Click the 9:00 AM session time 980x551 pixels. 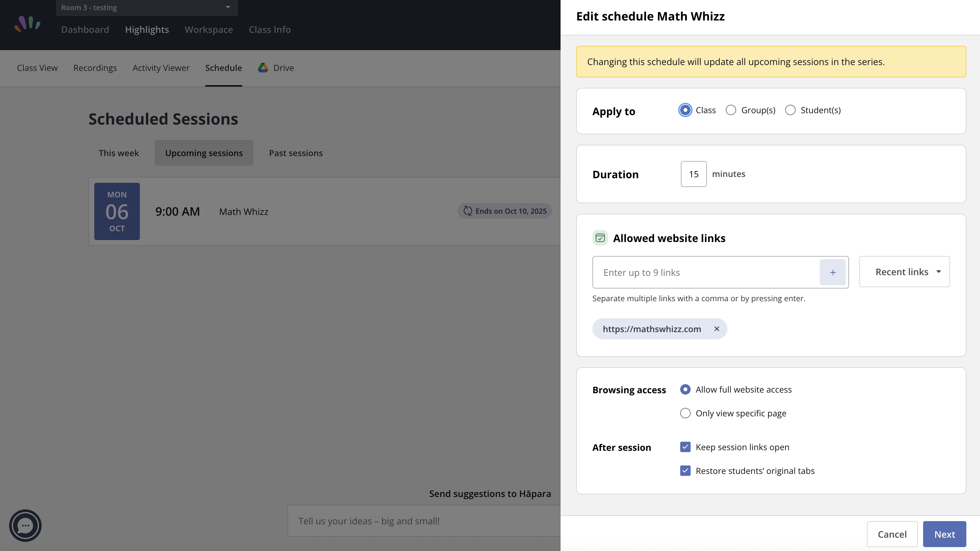point(178,211)
